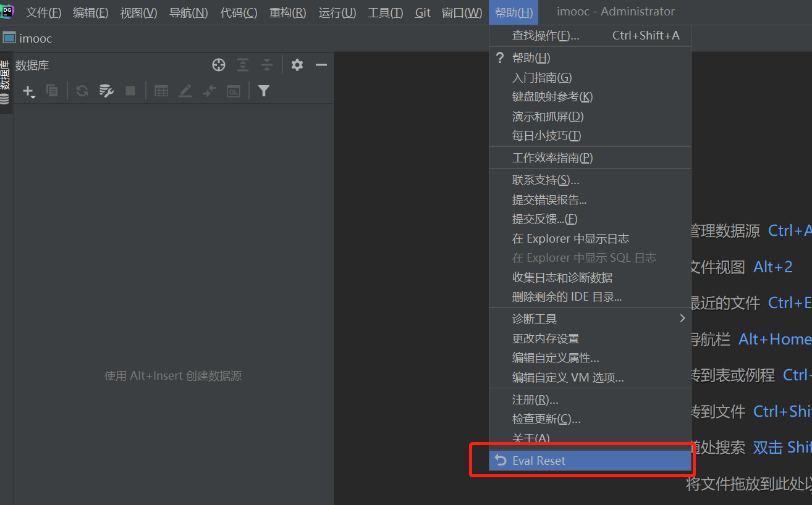Select 检查更新(C)... menu item

[x=590, y=419]
